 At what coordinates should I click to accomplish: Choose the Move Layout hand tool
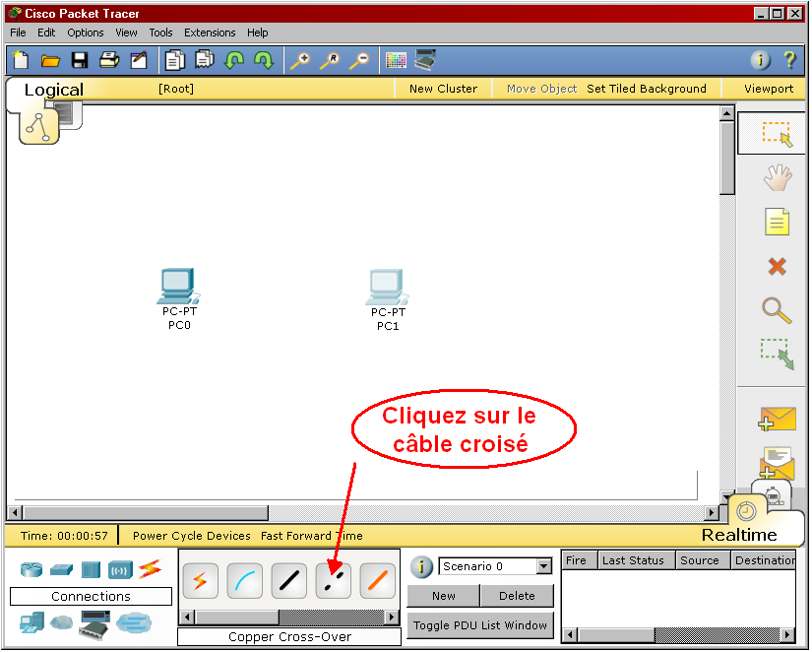(x=778, y=177)
